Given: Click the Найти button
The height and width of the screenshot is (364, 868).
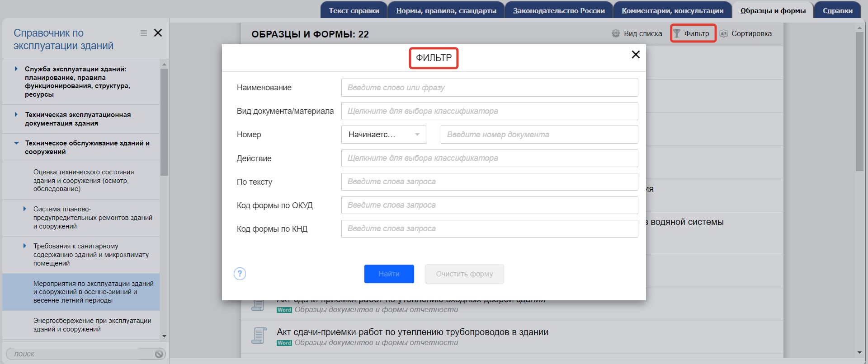Looking at the screenshot, I should pyautogui.click(x=389, y=274).
